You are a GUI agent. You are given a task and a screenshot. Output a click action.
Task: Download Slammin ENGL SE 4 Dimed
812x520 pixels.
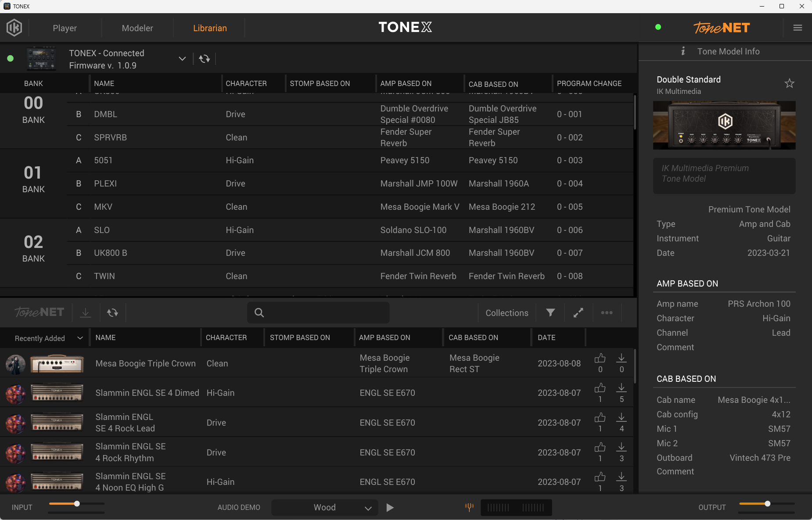[x=621, y=388]
